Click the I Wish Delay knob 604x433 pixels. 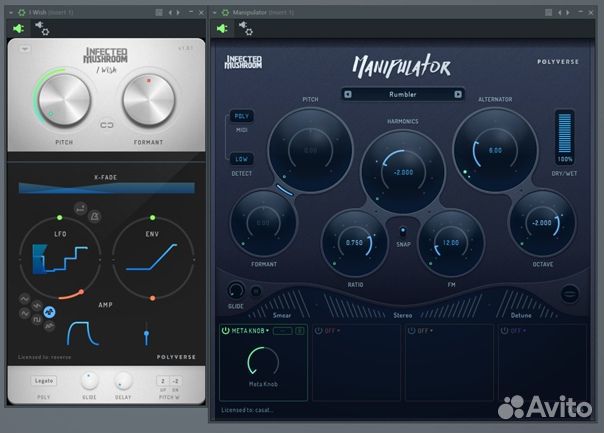click(x=123, y=381)
